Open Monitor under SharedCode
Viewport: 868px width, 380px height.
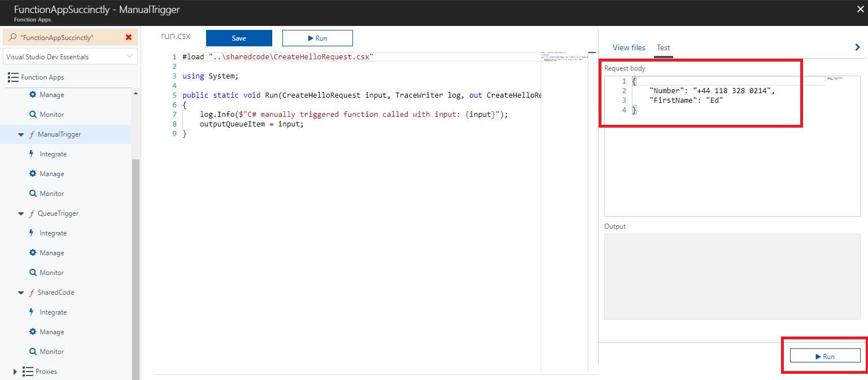[x=52, y=352]
